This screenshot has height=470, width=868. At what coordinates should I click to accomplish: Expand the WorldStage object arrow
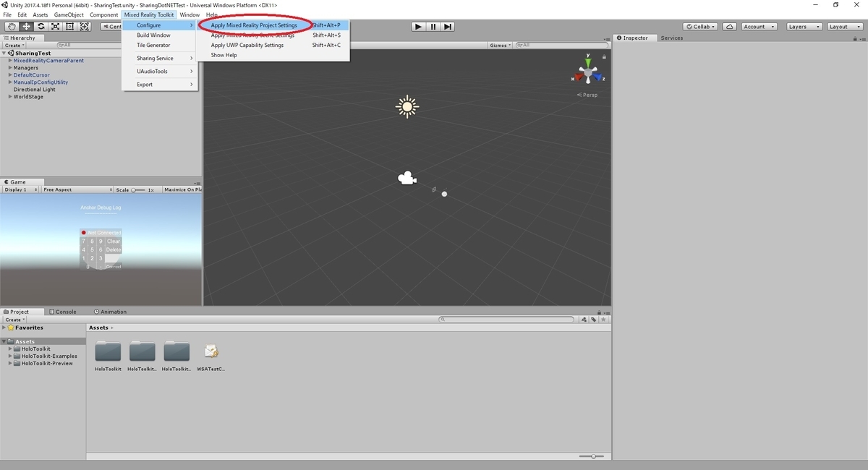[11, 97]
